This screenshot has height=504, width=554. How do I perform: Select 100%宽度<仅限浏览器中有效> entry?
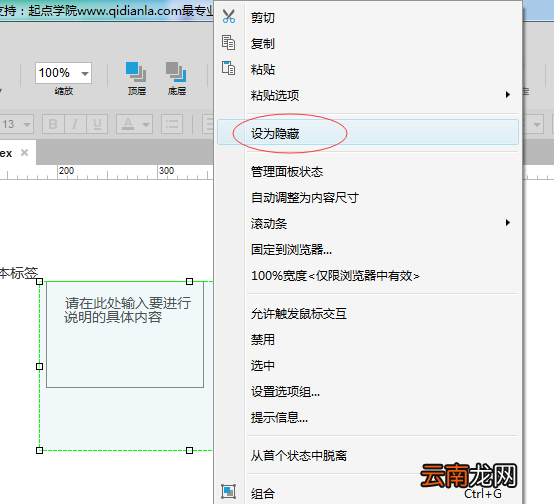click(x=368, y=276)
